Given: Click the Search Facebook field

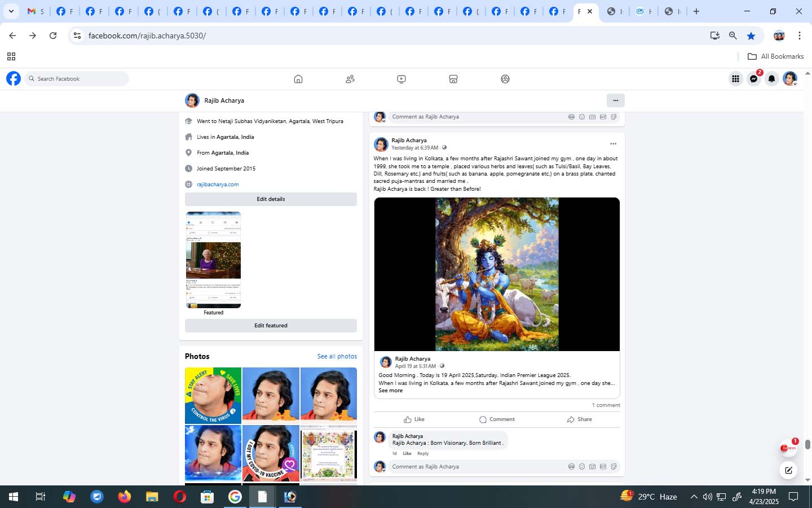Looking at the screenshot, I should coord(77,79).
